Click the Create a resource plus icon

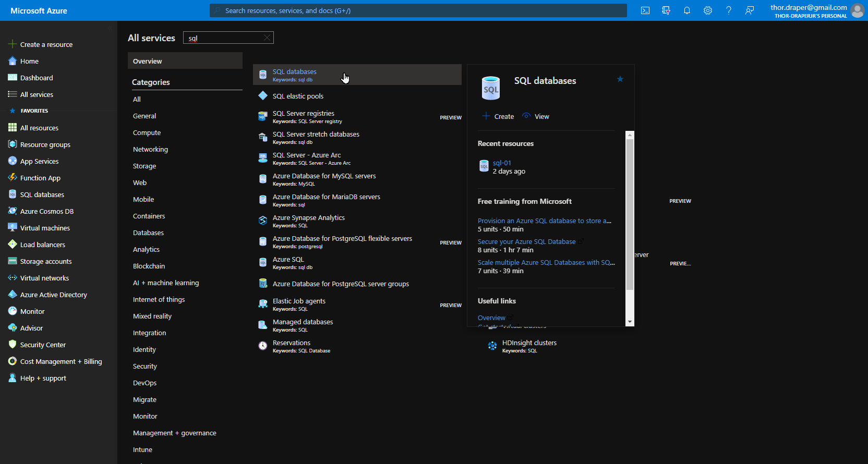[13, 44]
